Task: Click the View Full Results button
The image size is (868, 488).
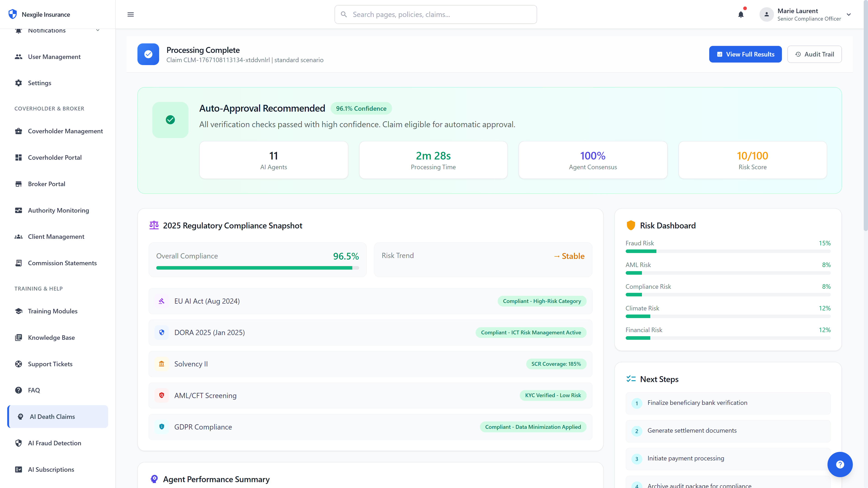Action: pyautogui.click(x=745, y=54)
